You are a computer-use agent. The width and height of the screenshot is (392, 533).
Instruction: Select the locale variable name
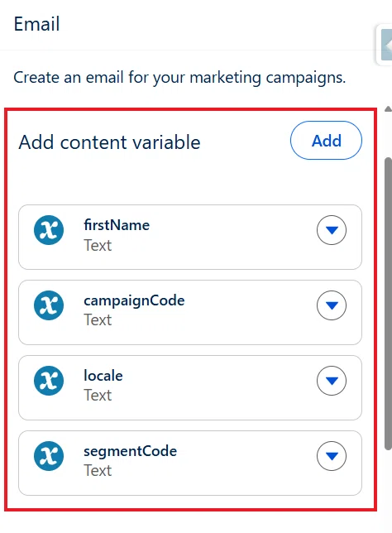point(103,376)
